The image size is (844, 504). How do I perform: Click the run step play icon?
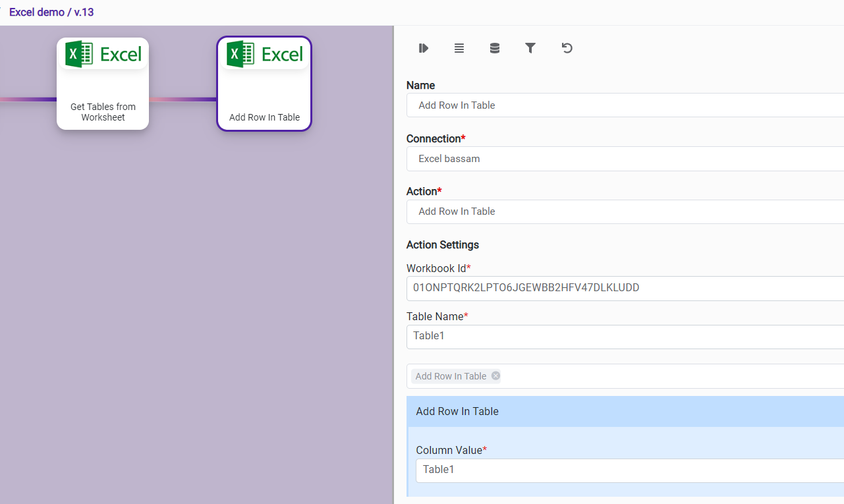(x=424, y=48)
